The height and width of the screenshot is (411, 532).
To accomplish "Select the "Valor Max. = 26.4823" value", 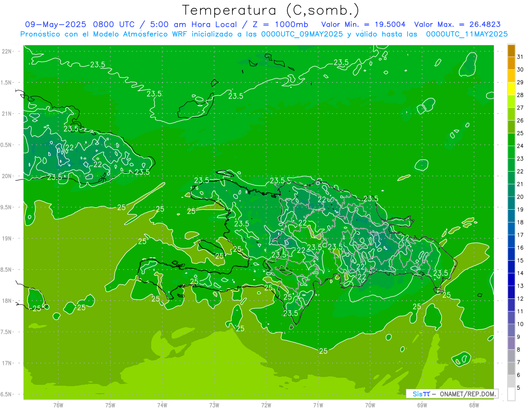I will coord(457,24).
